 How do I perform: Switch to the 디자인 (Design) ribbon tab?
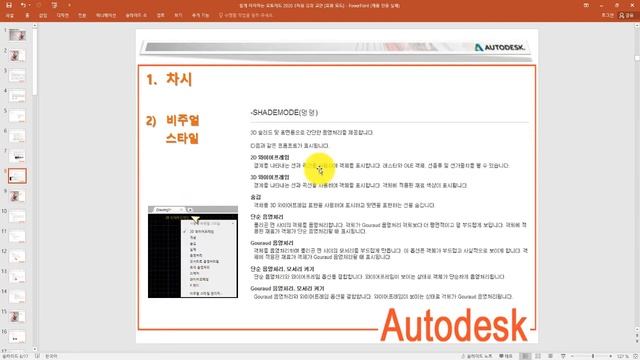coord(62,16)
